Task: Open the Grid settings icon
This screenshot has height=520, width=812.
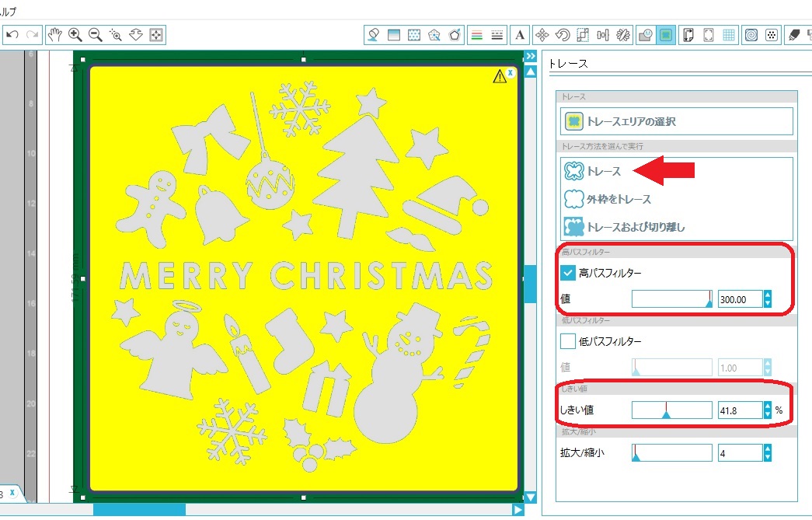Action: point(730,34)
